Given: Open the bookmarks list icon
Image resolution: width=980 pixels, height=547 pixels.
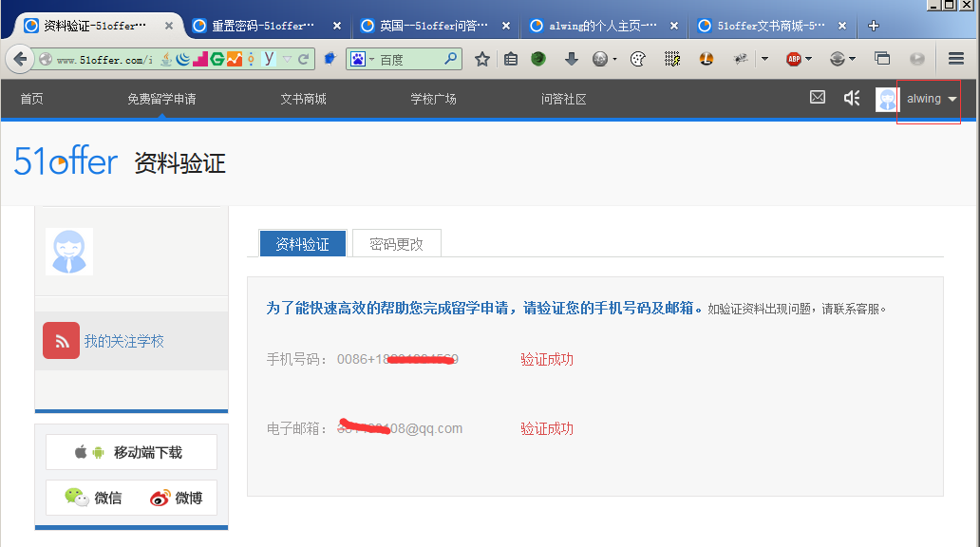Looking at the screenshot, I should point(511,59).
